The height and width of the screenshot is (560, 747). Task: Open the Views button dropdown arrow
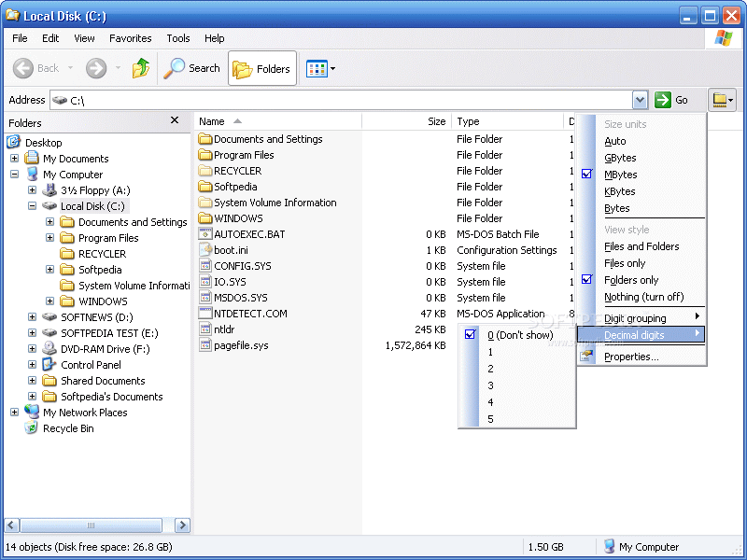coord(332,68)
